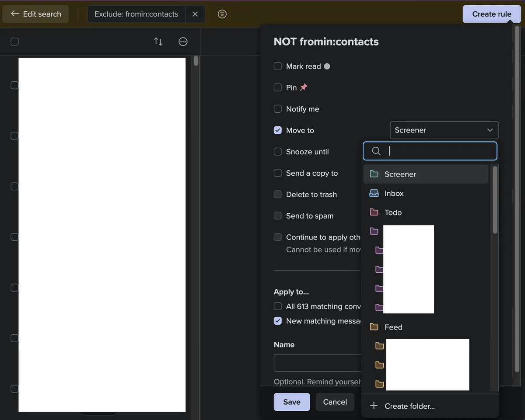525x420 pixels.
Task: Click the filter icon beside search chip
Action: pos(222,14)
